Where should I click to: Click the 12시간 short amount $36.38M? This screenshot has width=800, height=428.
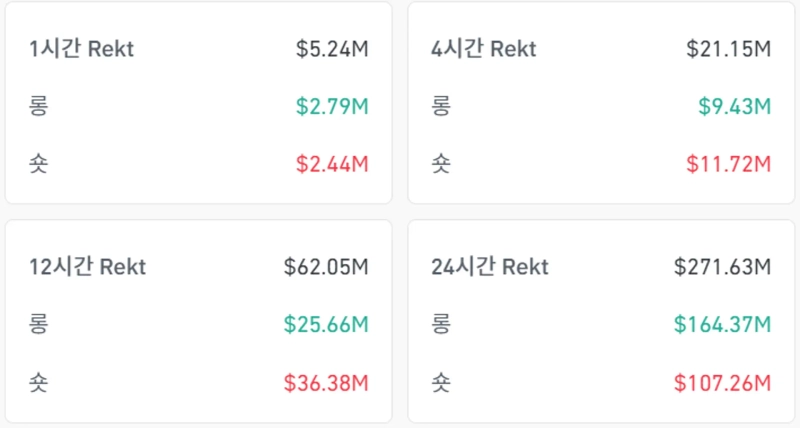point(326,382)
